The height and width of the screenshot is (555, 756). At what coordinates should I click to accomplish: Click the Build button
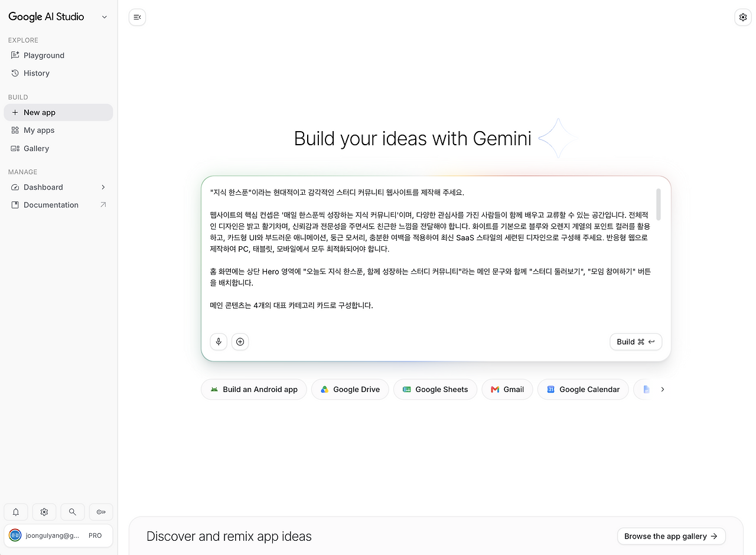click(x=636, y=342)
